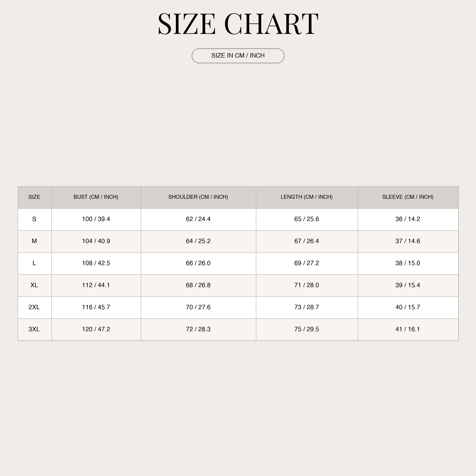The width and height of the screenshot is (476, 476).
Task: Select the length cell 69 / 27.2
Action: (x=307, y=263)
